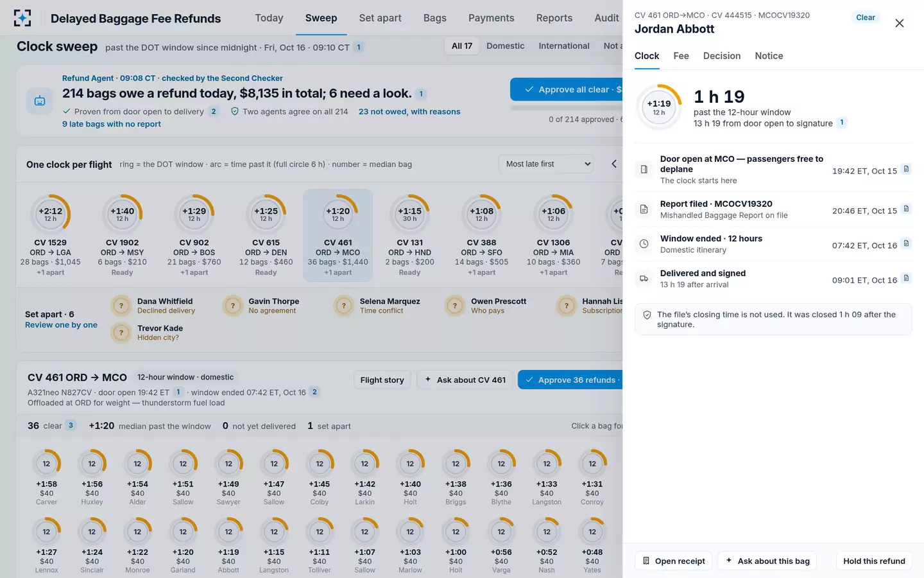The height and width of the screenshot is (578, 924).
Task: Switch to the Fee tab
Action: (x=681, y=56)
